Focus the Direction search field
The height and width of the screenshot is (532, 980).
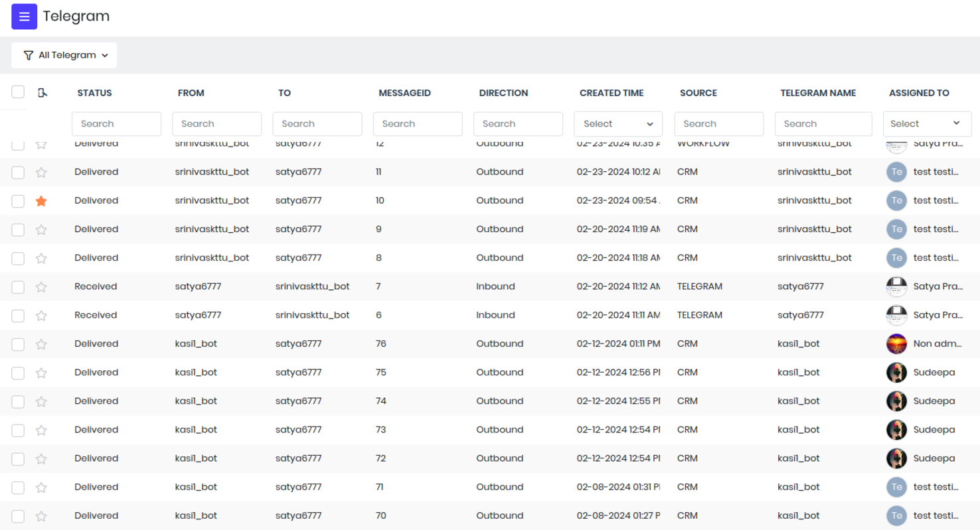point(518,124)
